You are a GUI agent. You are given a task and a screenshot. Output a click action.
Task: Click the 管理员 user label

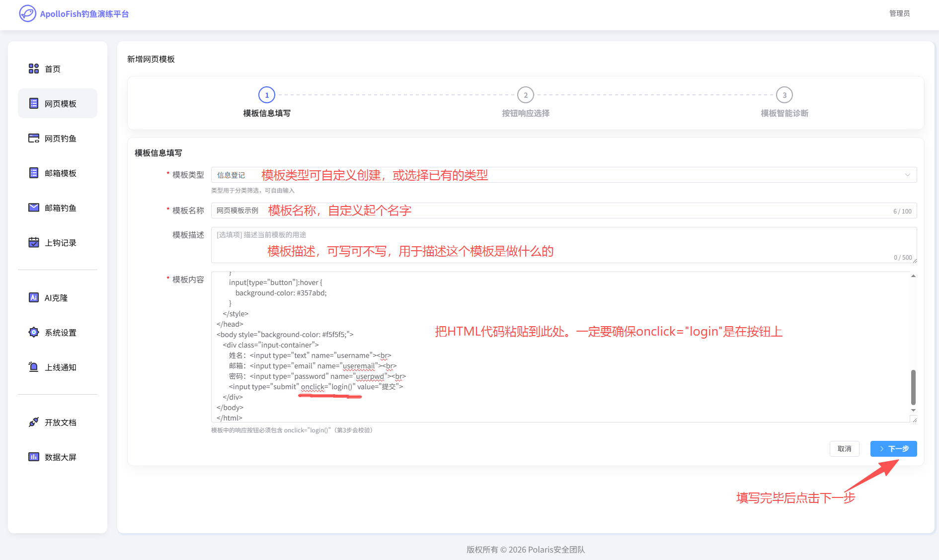click(x=899, y=13)
